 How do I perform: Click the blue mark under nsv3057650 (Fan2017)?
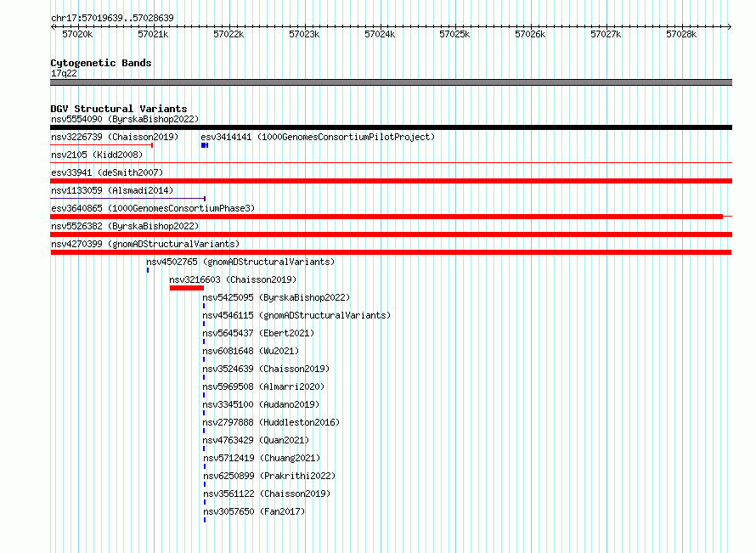click(205, 520)
